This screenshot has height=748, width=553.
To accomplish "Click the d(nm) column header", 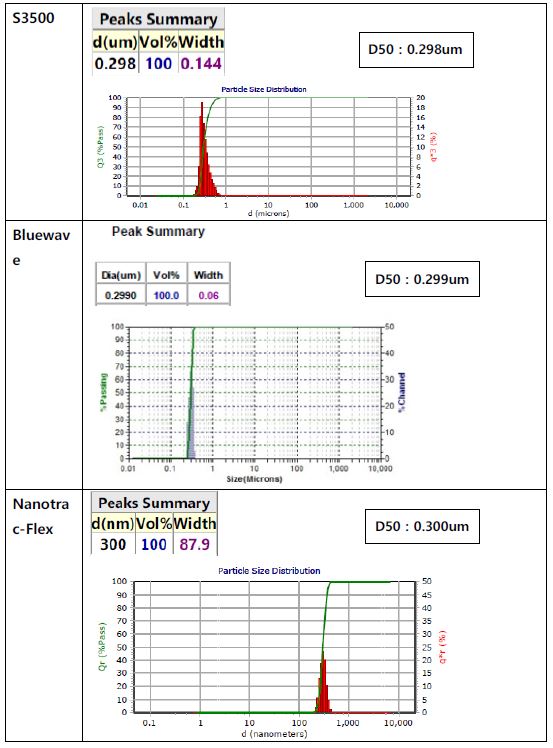I will [x=113, y=523].
